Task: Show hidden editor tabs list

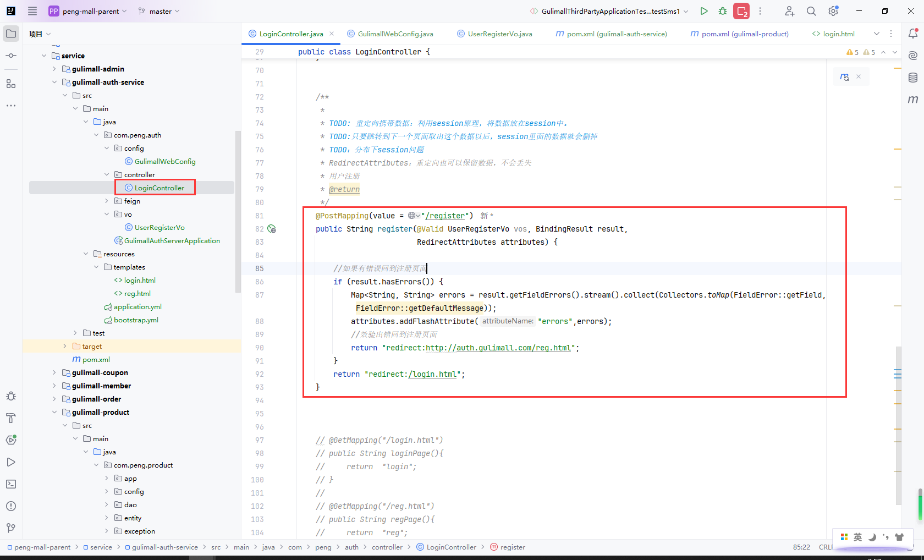Action: (877, 34)
